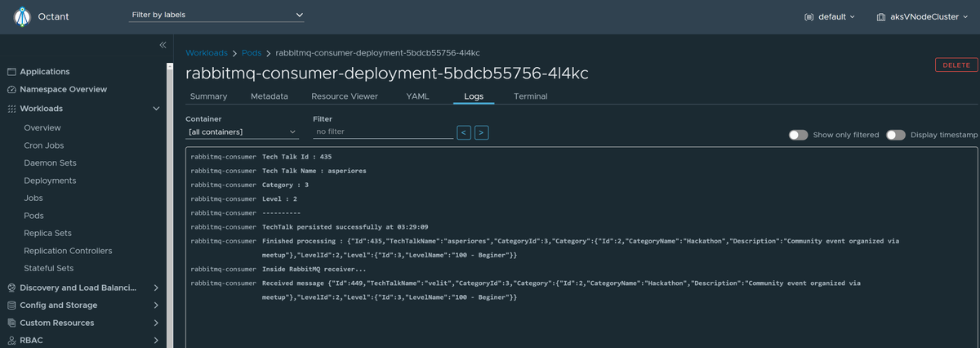Toggle Show only filtered switch
This screenshot has width=980, height=348.
pyautogui.click(x=798, y=135)
